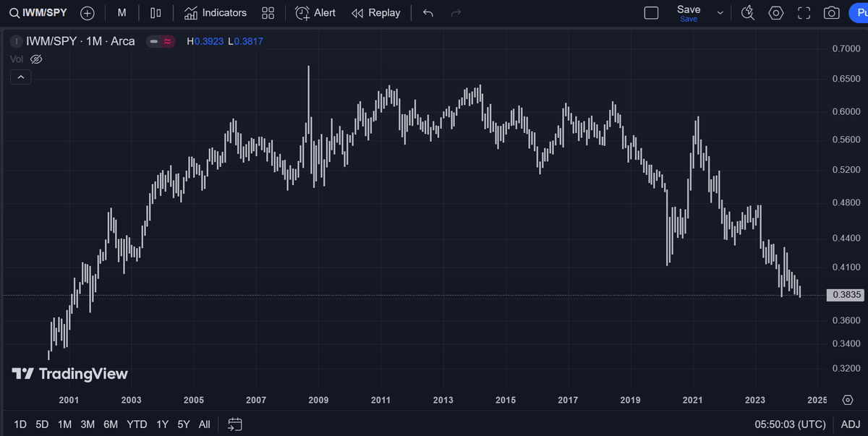Select the 1Y date range
The image size is (868, 436).
pyautogui.click(x=162, y=424)
